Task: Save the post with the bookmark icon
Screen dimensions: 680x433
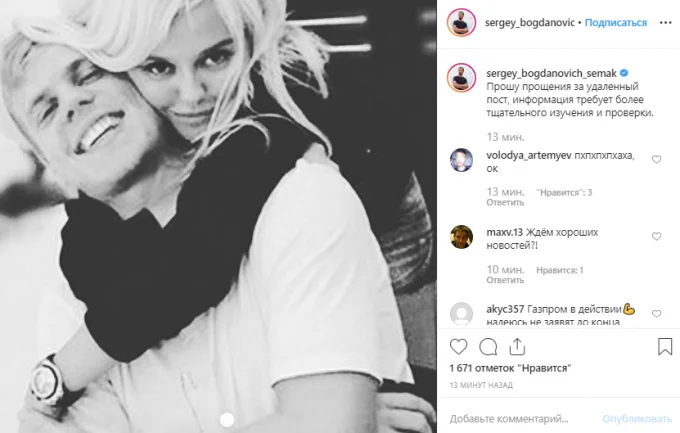Action: 665,347
